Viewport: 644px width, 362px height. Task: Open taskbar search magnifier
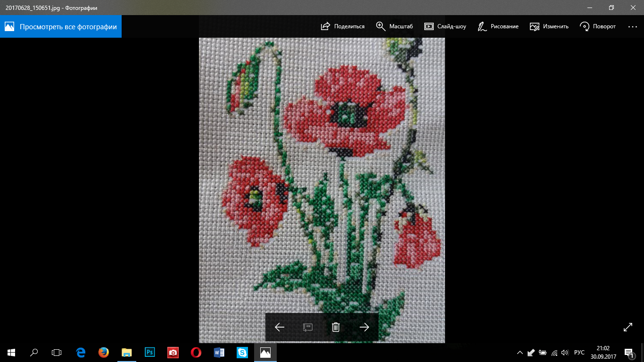pyautogui.click(x=34, y=352)
